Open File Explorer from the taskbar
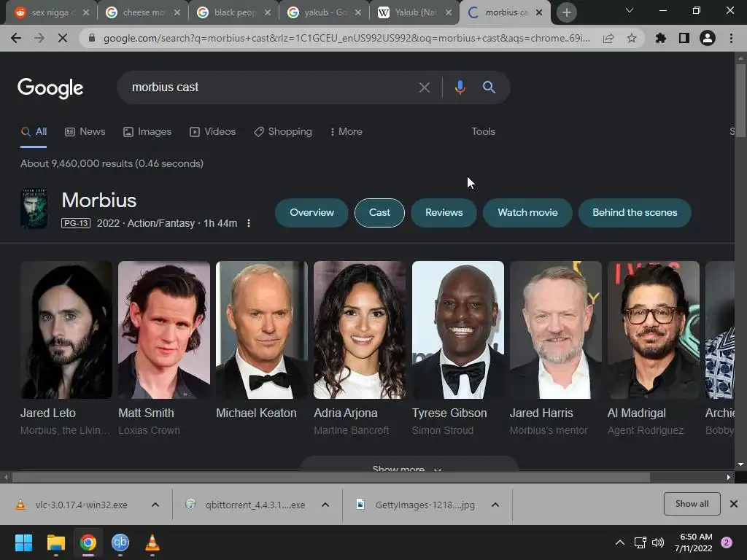 [55, 542]
